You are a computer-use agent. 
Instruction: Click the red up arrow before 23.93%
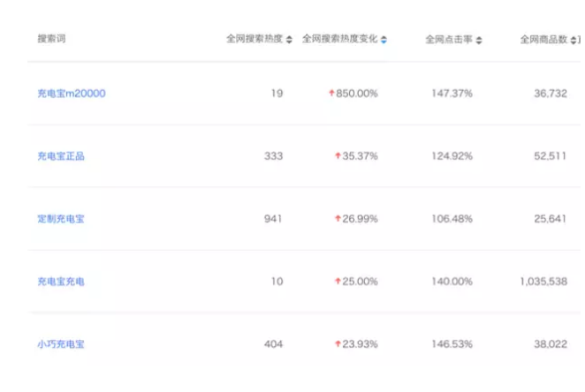pos(338,344)
